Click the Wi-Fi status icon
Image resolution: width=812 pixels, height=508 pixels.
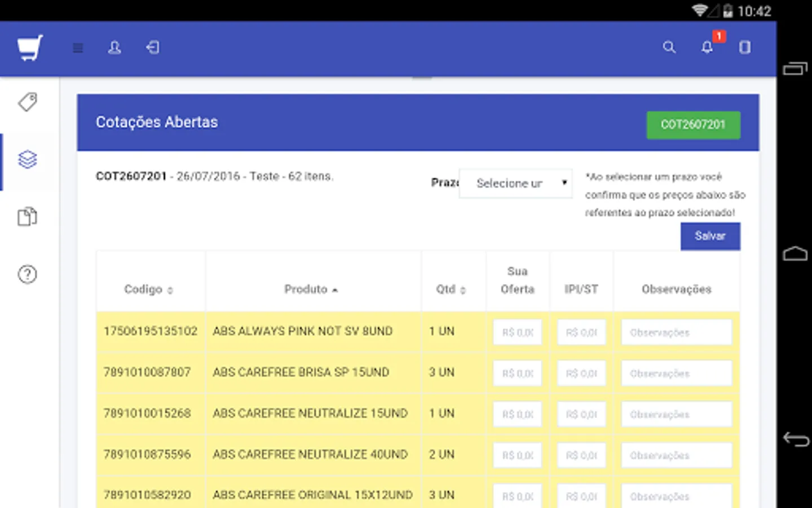[x=700, y=10]
